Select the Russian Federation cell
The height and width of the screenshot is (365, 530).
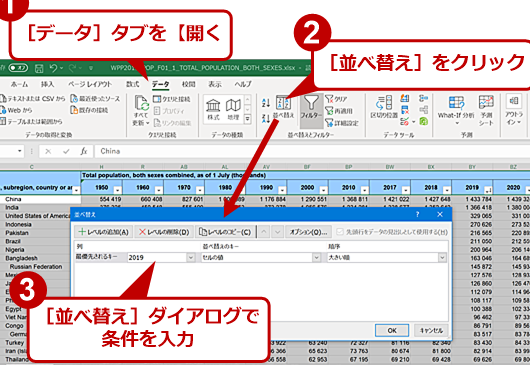(35, 267)
